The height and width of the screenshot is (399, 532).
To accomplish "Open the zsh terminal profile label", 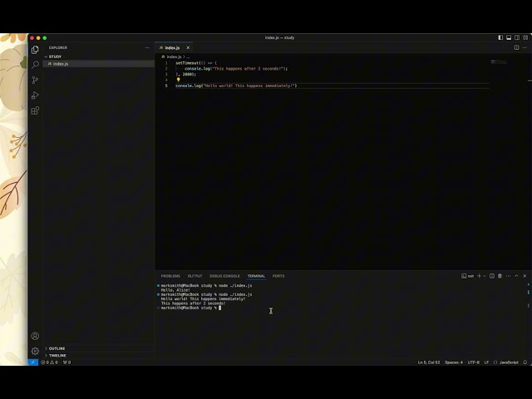I will click(x=467, y=276).
